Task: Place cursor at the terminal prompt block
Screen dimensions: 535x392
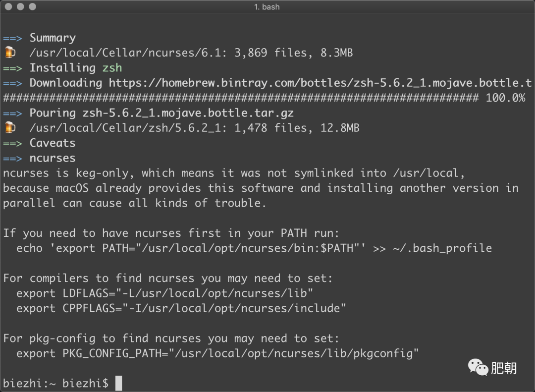Action: coord(119,383)
